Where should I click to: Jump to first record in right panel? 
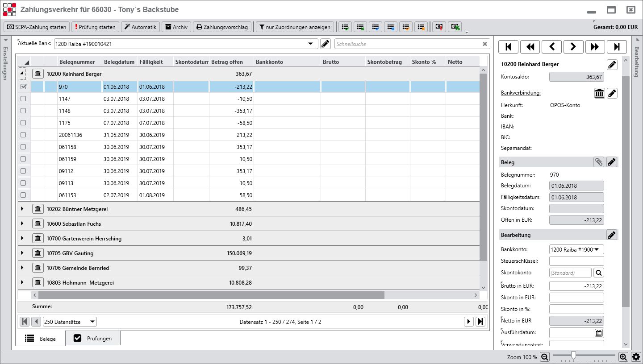tap(508, 47)
